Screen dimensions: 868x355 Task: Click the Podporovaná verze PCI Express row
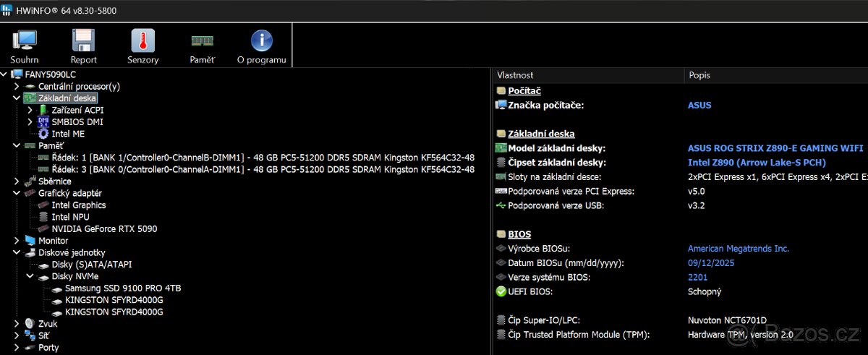coord(680,191)
